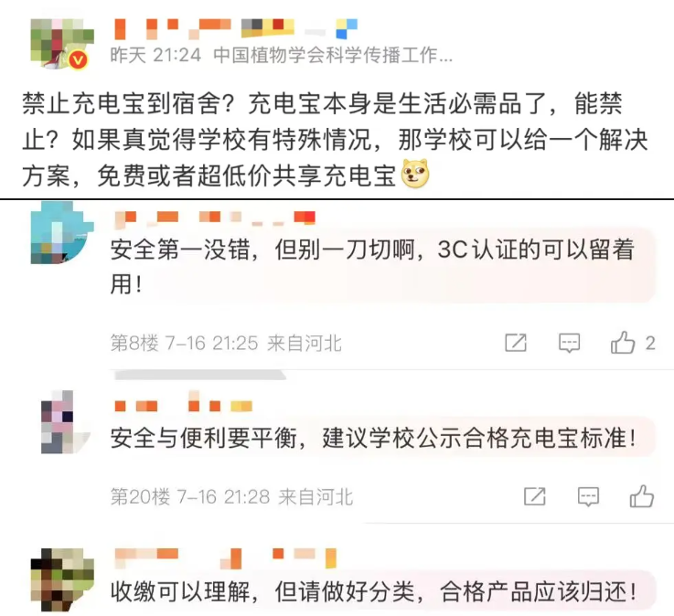Open reply bubble on 第20楼 comment

pyautogui.click(x=588, y=497)
